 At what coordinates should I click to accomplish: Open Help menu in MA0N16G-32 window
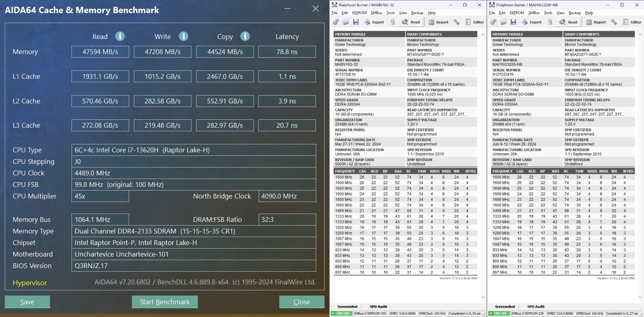[431, 13]
